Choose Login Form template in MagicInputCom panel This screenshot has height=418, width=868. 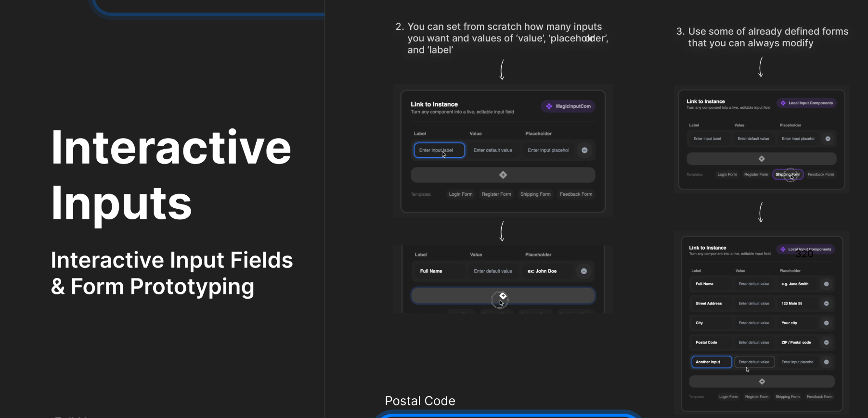click(x=460, y=194)
